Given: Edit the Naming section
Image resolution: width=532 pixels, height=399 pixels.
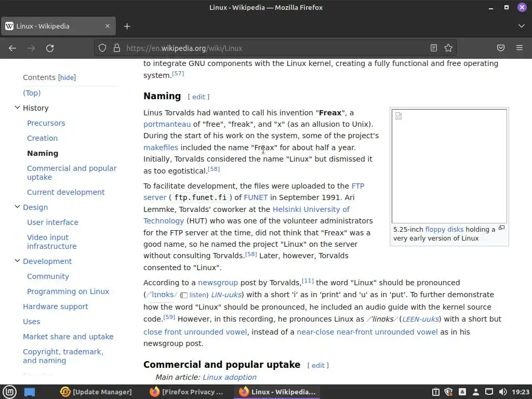Looking at the screenshot, I should (x=198, y=97).
